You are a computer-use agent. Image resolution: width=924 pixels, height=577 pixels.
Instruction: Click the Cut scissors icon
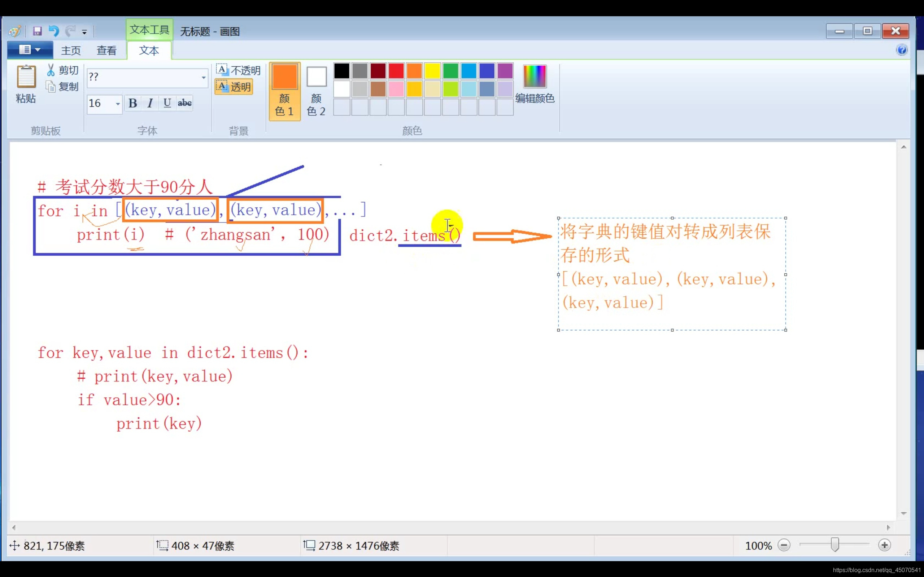pyautogui.click(x=51, y=70)
